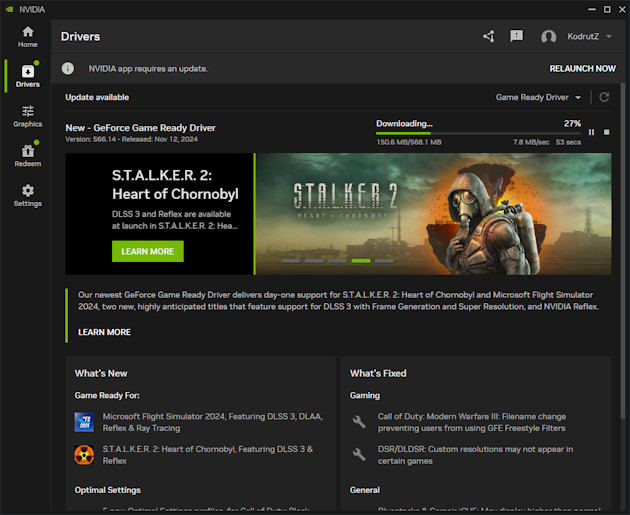Click the 7.8 MB/sec speed text
Viewport: 630px width, 515px height.
pos(531,142)
